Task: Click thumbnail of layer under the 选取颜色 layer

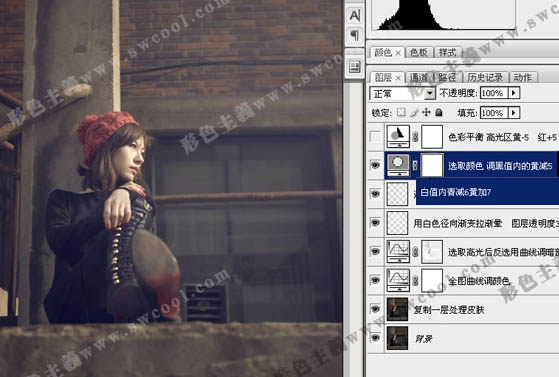Action: (x=398, y=194)
